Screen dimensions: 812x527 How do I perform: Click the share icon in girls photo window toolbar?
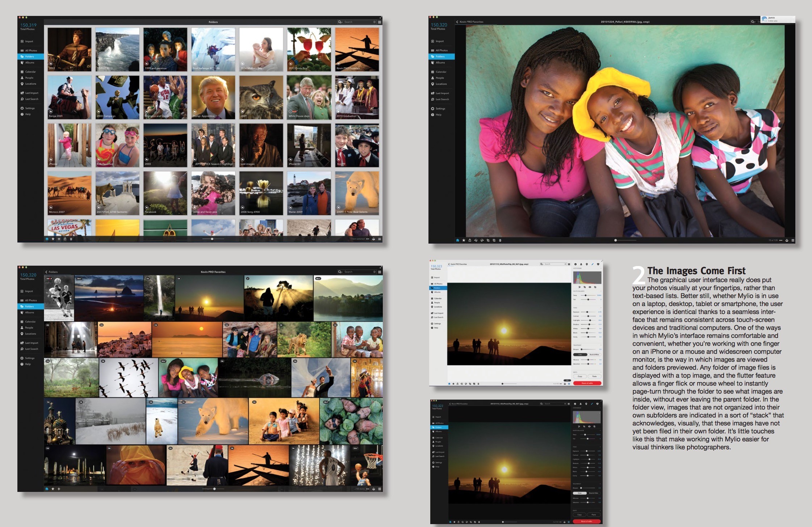[x=470, y=240]
